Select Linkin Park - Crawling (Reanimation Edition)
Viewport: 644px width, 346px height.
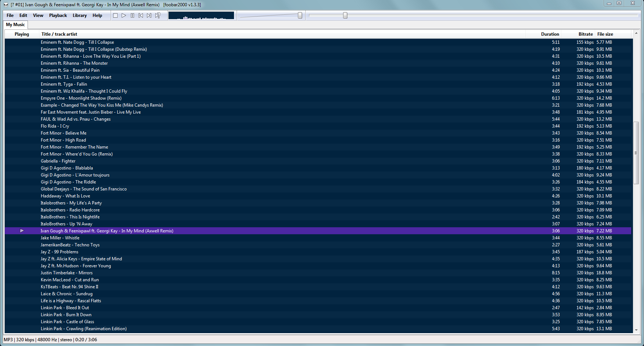pos(318,329)
